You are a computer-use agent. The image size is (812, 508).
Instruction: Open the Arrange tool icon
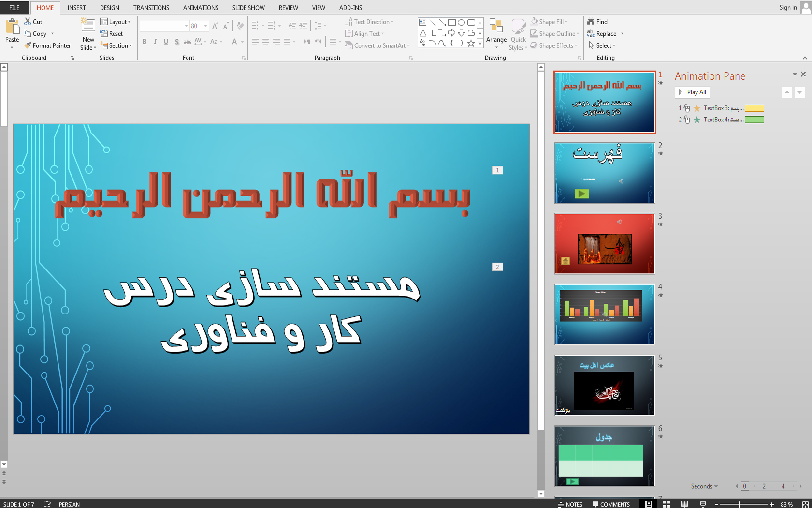click(496, 26)
